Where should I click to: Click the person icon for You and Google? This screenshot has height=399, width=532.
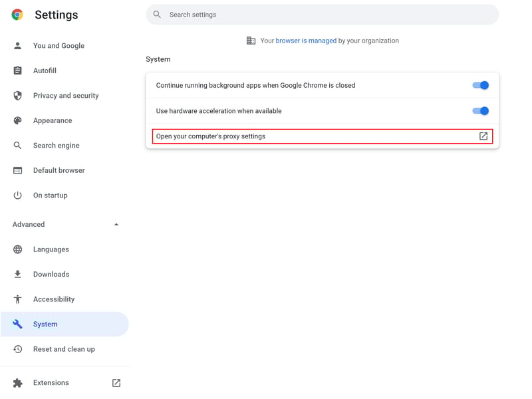click(x=18, y=46)
